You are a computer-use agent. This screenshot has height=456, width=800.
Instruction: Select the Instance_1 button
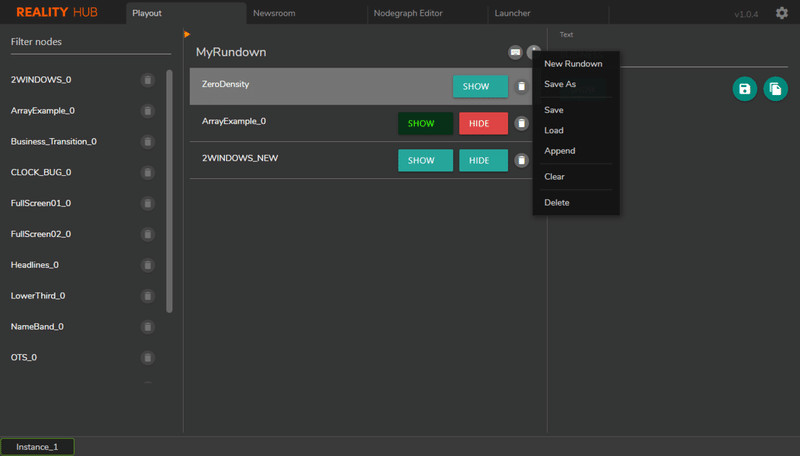pos(37,447)
